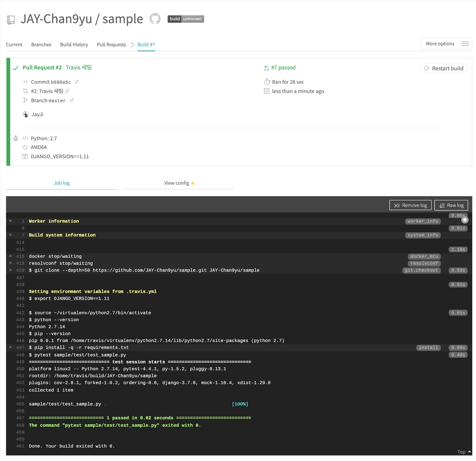Expand the resolvconf stop/waiting log fold
476x461 pixels.
click(x=11, y=263)
